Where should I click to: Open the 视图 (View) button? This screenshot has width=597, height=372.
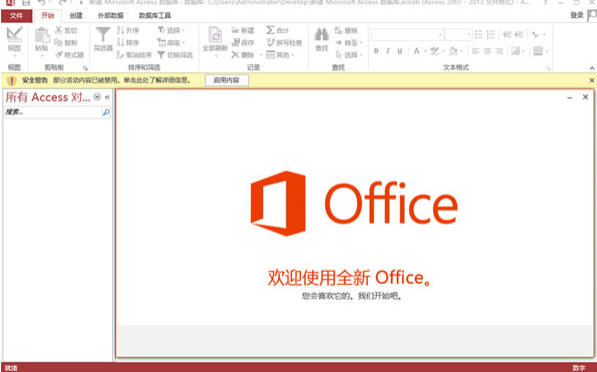(x=14, y=40)
